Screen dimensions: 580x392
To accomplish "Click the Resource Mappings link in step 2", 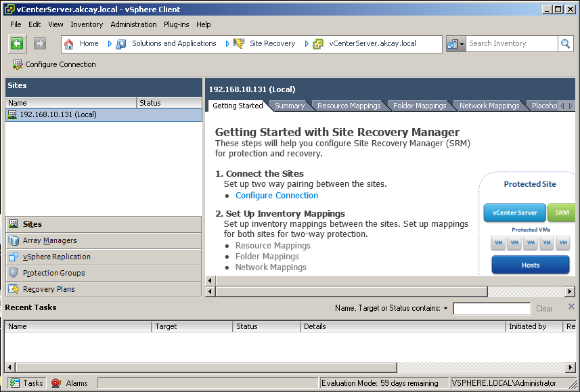I will click(x=273, y=246).
